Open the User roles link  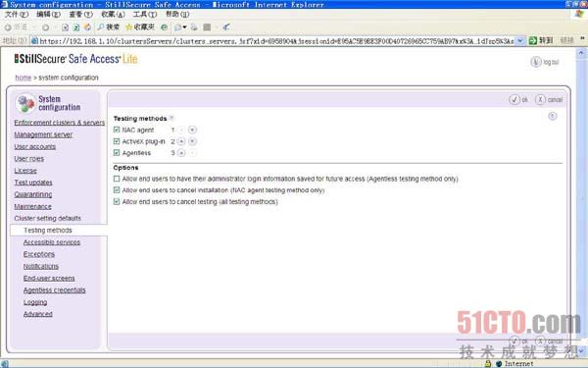pyautogui.click(x=28, y=158)
